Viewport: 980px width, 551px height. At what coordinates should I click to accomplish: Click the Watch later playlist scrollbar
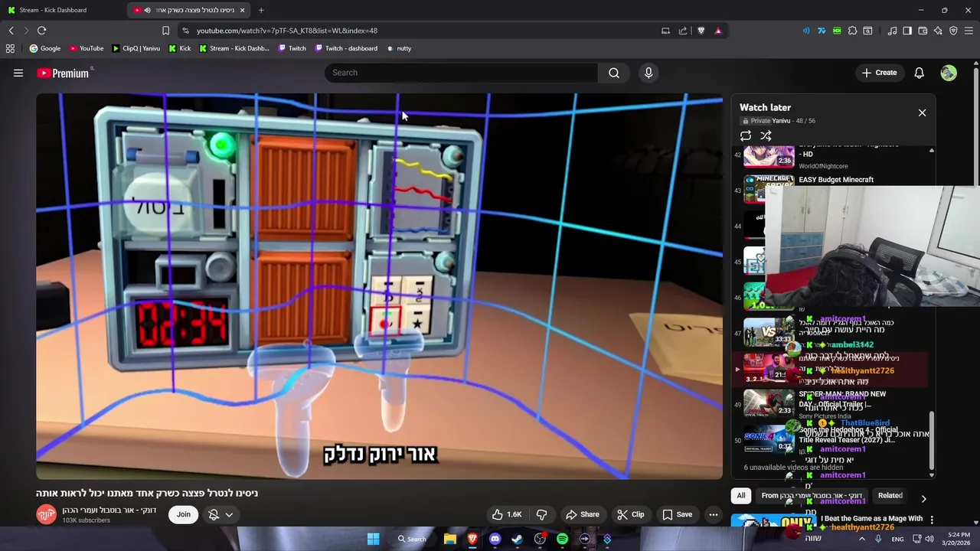click(x=931, y=439)
